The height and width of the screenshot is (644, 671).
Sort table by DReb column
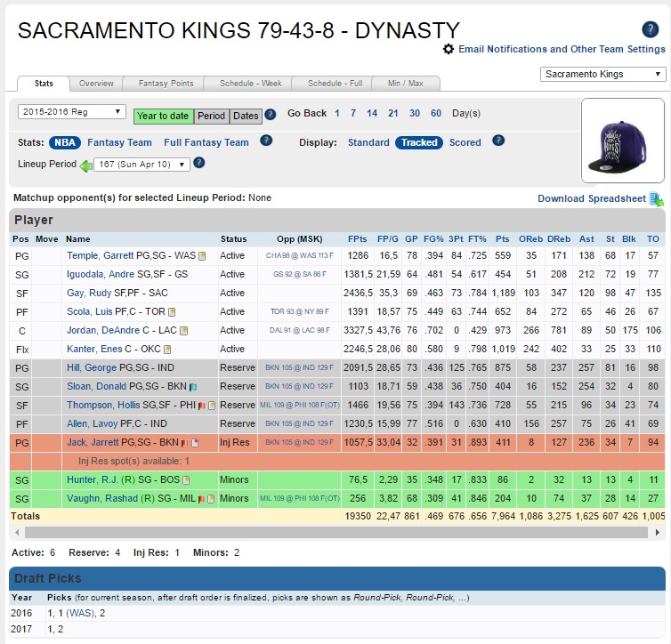coord(559,239)
